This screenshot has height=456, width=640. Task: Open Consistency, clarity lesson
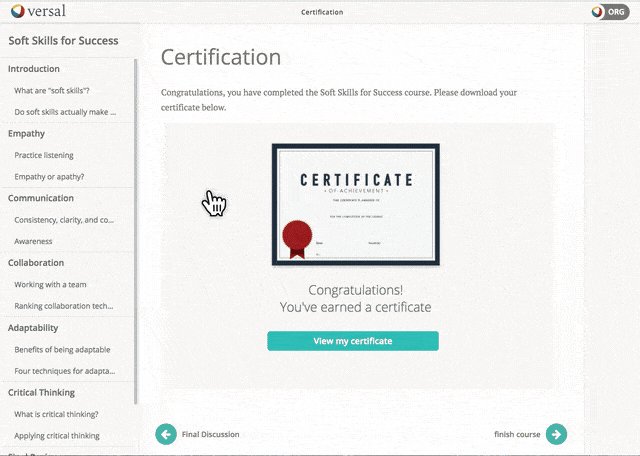pos(64,220)
